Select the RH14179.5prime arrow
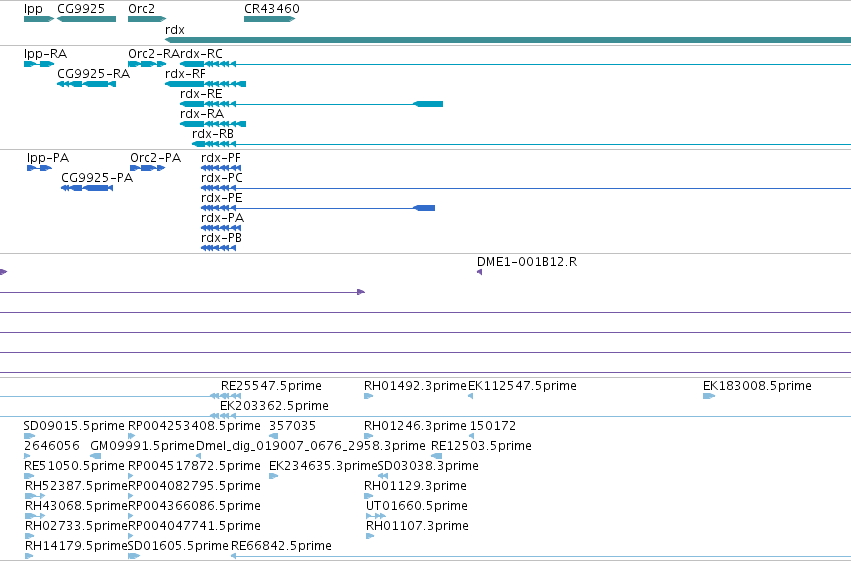 point(29,556)
